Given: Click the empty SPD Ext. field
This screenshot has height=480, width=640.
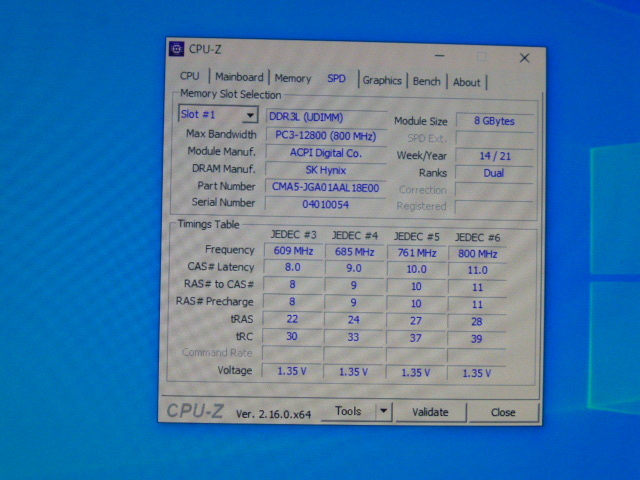Looking at the screenshot, I should (x=494, y=139).
